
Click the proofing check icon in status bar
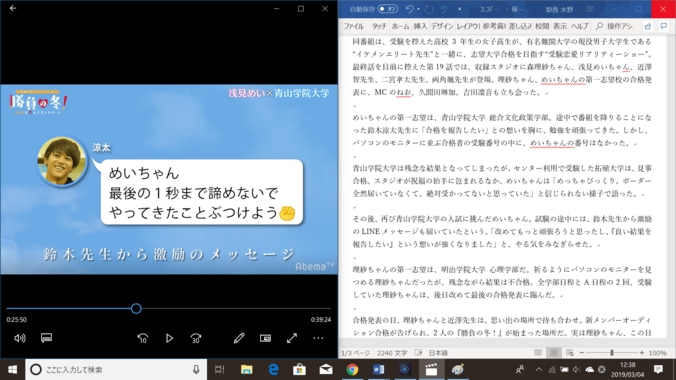418,353
